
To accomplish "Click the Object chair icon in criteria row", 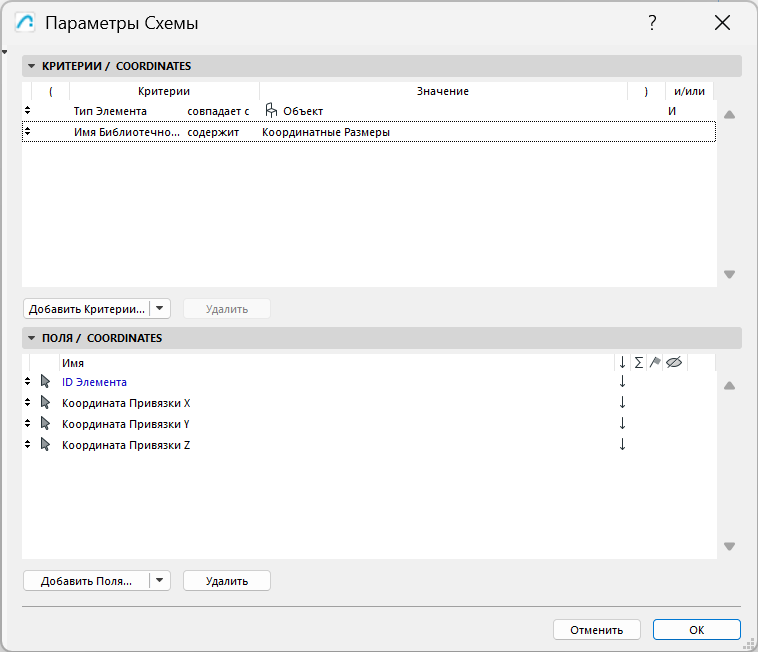I will (x=270, y=111).
